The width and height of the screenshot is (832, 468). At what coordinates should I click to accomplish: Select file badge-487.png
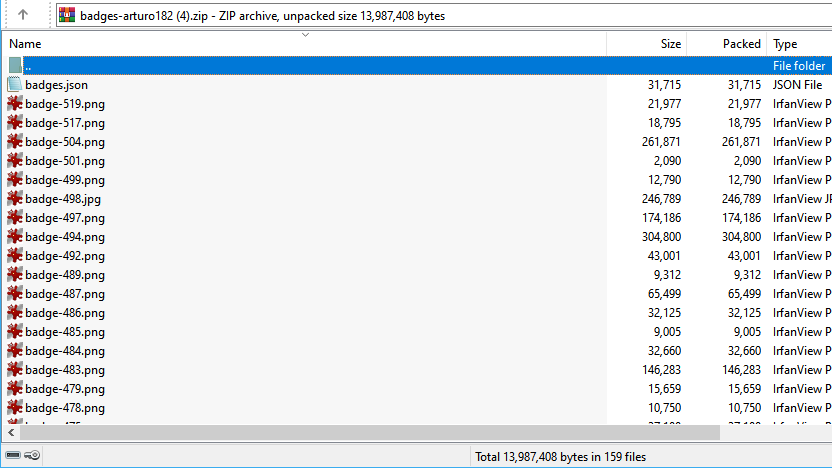[65, 294]
